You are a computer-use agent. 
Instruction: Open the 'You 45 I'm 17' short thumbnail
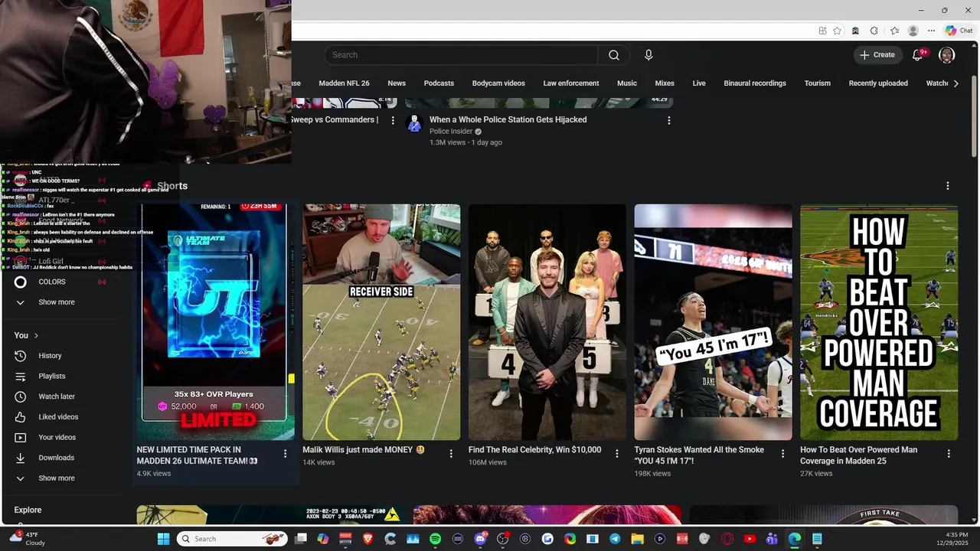(714, 322)
